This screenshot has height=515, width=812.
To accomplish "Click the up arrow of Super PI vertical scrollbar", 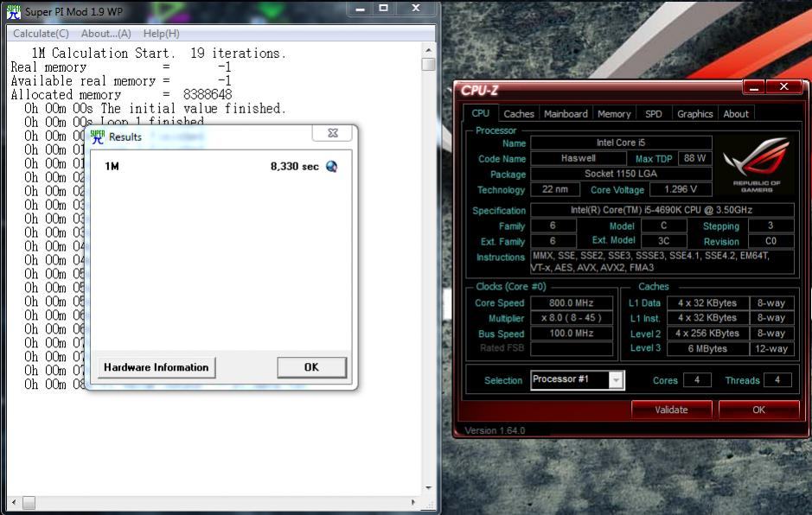I will 428,50.
